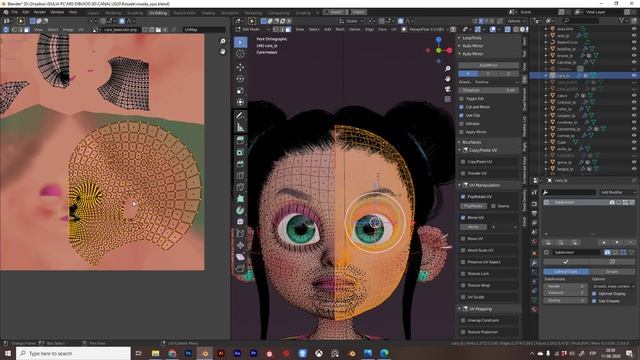Select the Catmull-Clark subdivision button
640x360 pixels.
(x=566, y=271)
